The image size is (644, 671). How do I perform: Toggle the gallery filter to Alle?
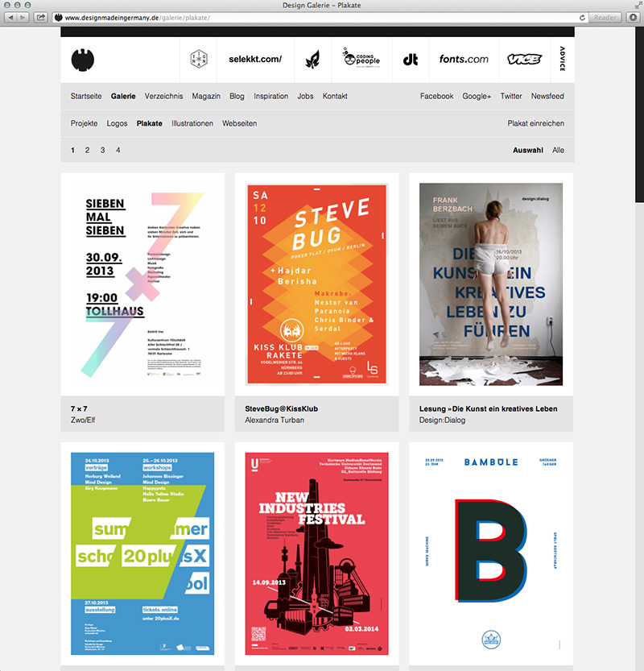(558, 150)
